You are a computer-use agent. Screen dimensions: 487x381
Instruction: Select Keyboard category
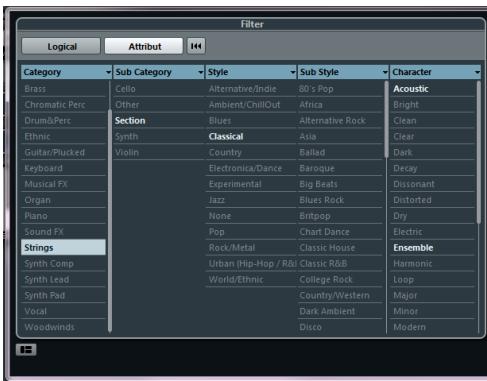[x=63, y=168]
